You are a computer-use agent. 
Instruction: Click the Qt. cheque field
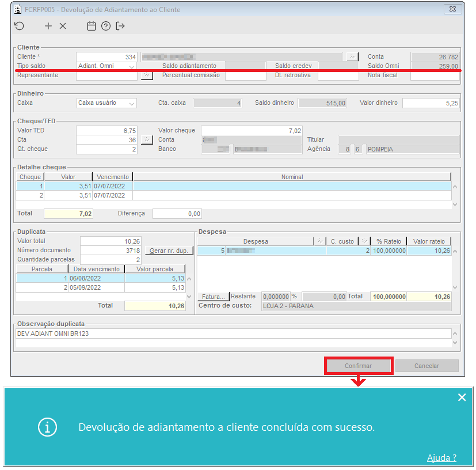point(106,149)
